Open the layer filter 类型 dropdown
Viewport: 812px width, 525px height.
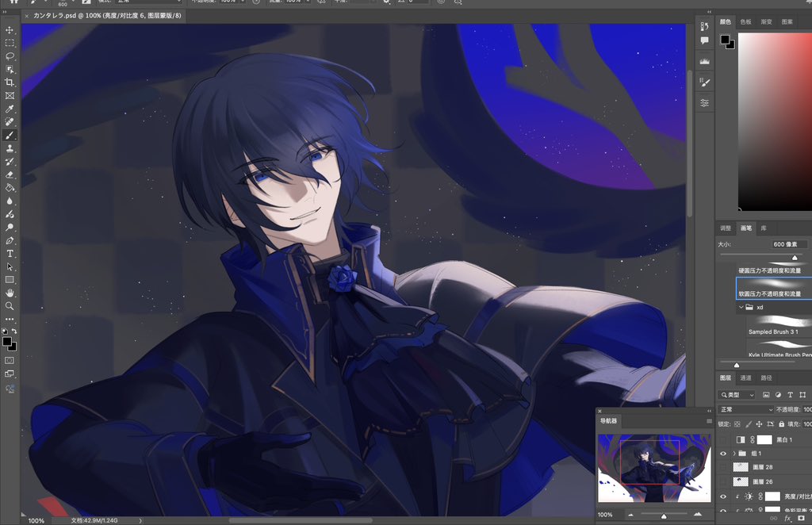point(737,394)
